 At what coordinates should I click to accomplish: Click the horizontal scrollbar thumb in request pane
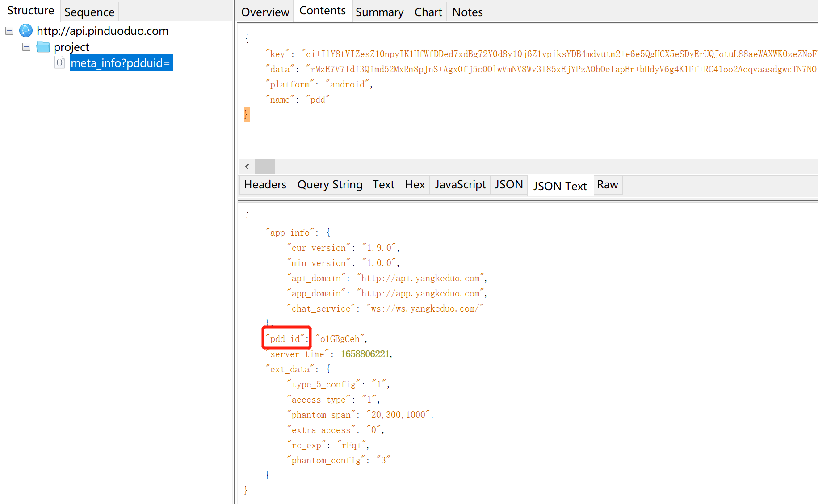[x=265, y=167]
